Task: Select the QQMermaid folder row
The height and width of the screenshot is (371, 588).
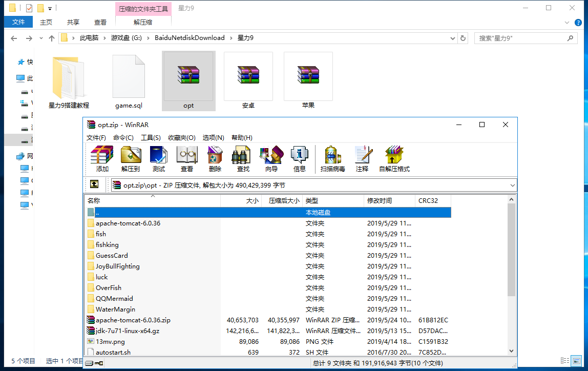Action: 268,299
